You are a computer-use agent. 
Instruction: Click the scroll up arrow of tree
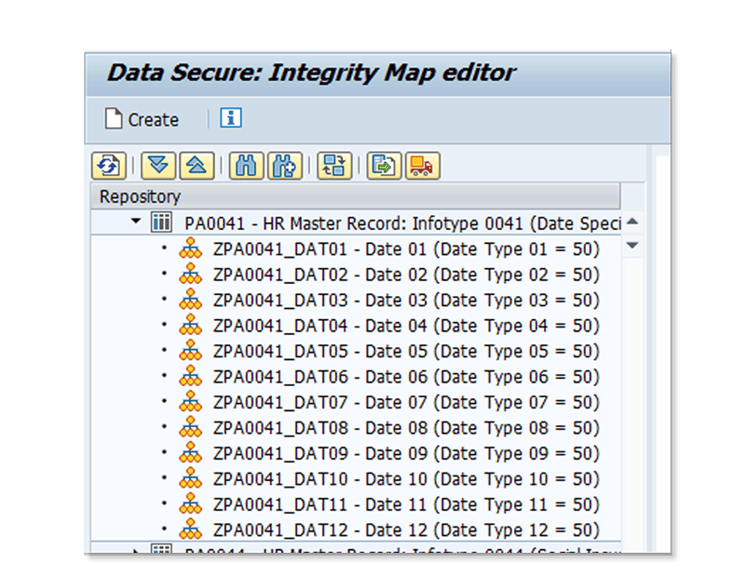pyautogui.click(x=632, y=222)
